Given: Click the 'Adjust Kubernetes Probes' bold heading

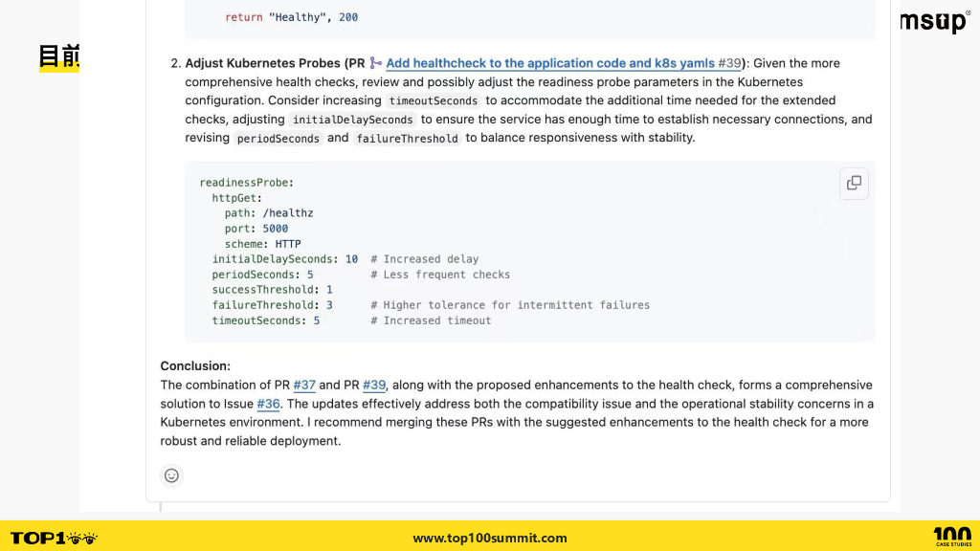Looking at the screenshot, I should [x=263, y=63].
